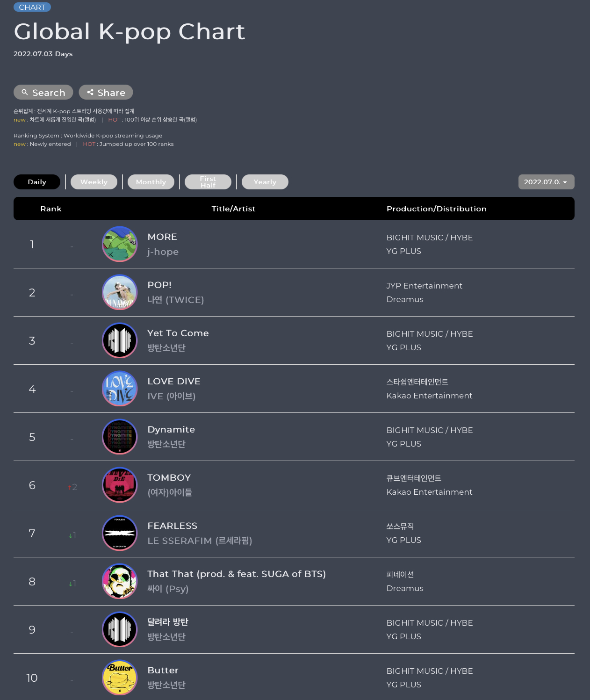
Task: Select the Daily chart tab
Action: click(x=37, y=182)
